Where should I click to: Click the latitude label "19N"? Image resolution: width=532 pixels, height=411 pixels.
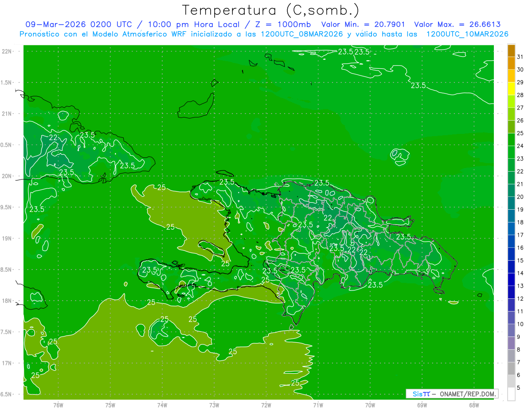tap(7, 238)
